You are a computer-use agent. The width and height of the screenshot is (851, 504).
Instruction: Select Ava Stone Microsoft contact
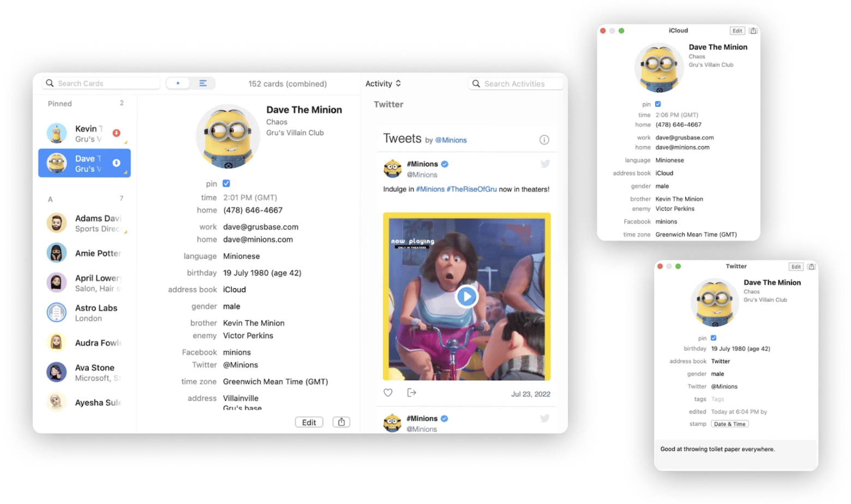click(x=85, y=373)
